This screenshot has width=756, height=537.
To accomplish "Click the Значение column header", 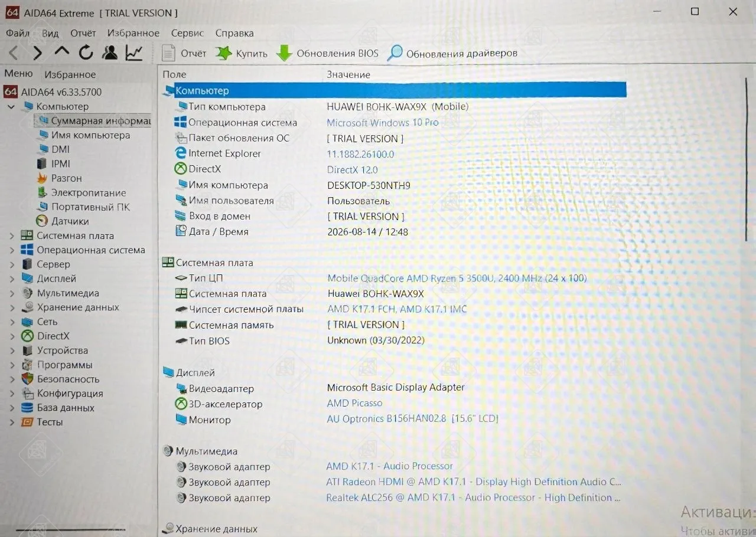I will pos(348,74).
